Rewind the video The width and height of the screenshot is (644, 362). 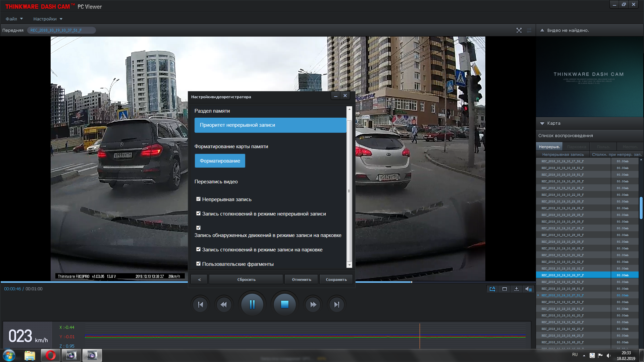coord(224,305)
